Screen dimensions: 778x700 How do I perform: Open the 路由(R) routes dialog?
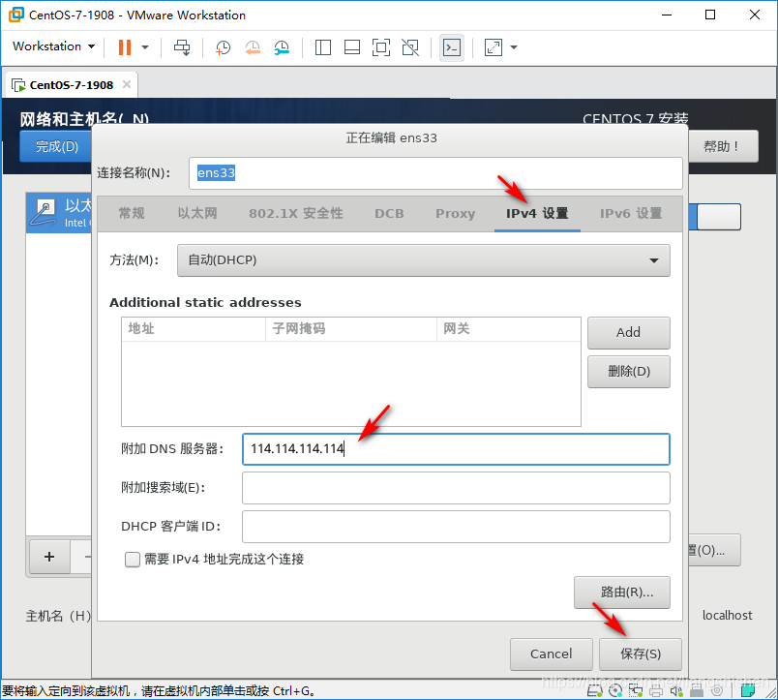click(x=622, y=593)
